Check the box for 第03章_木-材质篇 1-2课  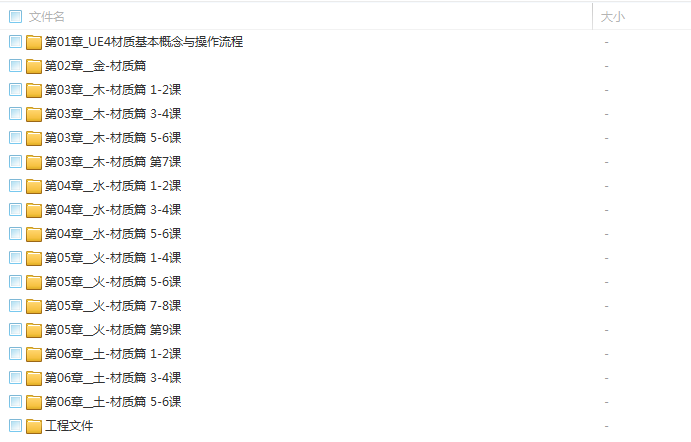(15, 90)
